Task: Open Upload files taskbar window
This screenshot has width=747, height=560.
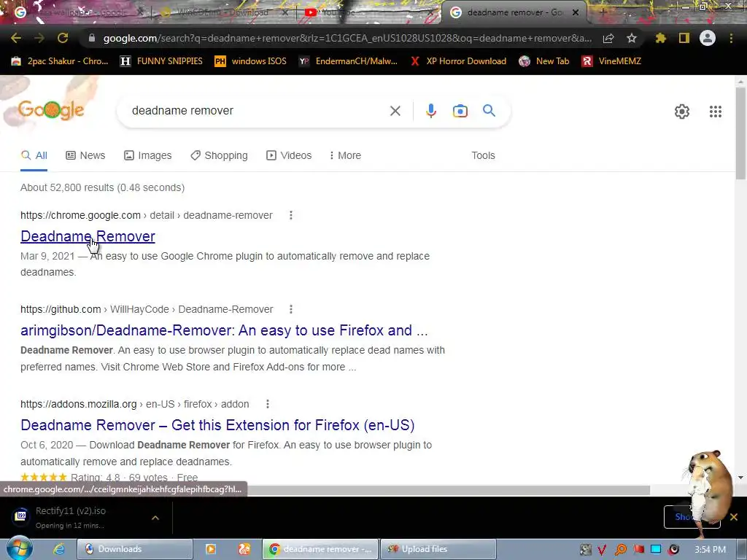Action: [x=438, y=549]
